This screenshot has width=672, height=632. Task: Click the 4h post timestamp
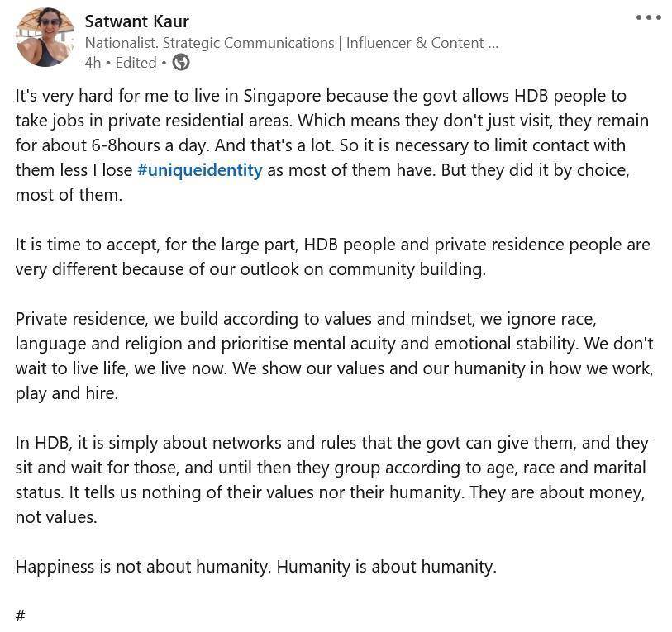click(x=93, y=63)
